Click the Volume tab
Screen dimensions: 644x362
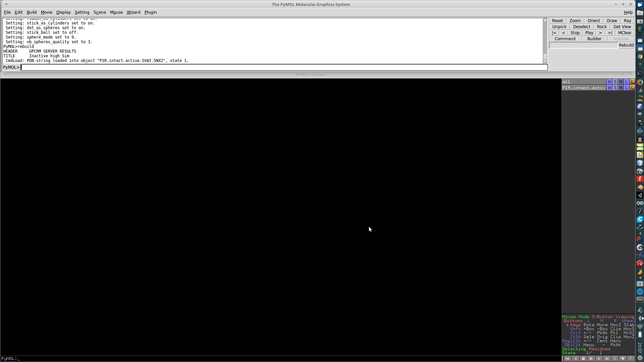[621, 39]
